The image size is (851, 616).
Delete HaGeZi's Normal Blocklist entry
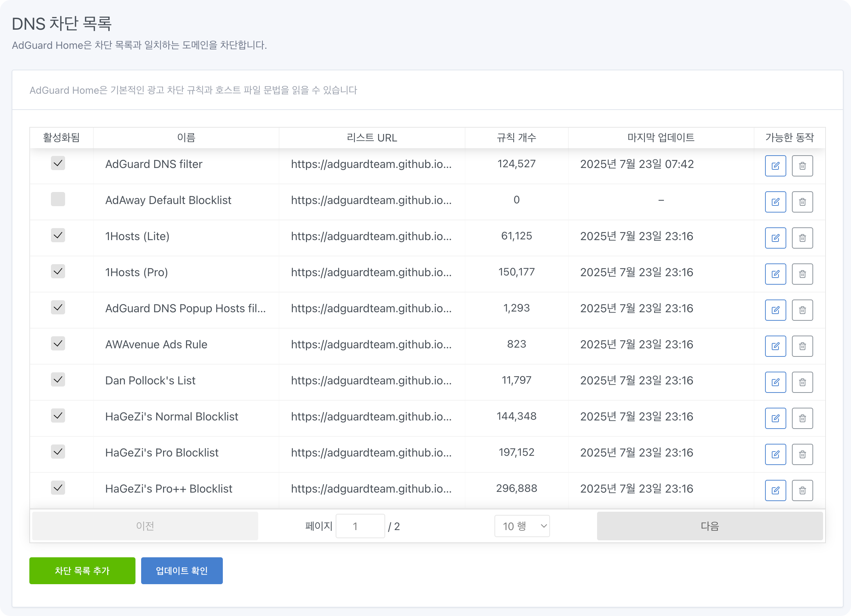pos(802,418)
